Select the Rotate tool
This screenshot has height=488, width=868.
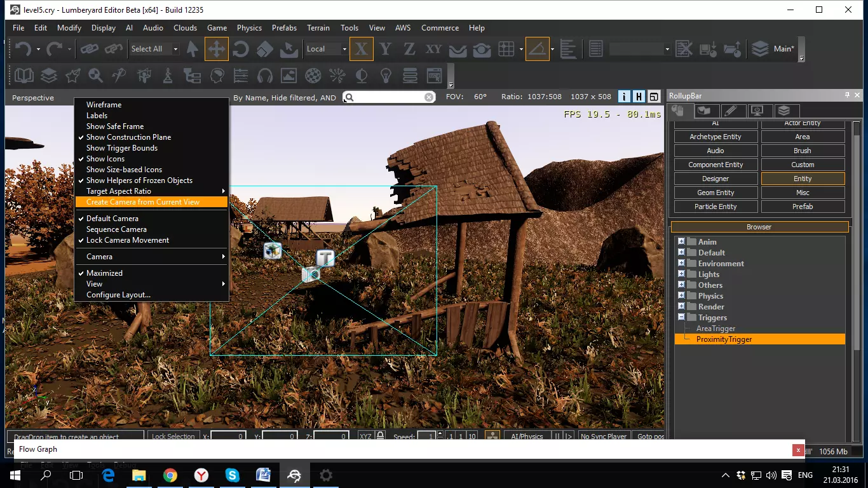point(241,49)
